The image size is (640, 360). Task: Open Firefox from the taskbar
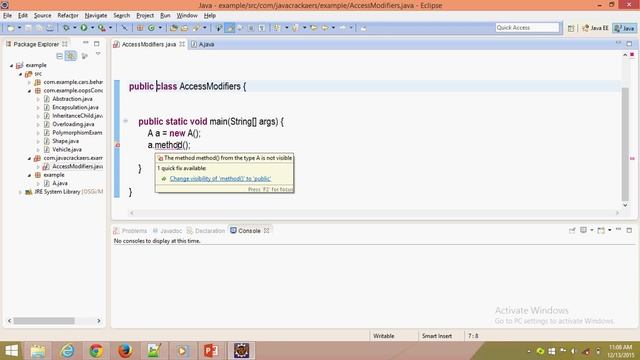(x=125, y=351)
